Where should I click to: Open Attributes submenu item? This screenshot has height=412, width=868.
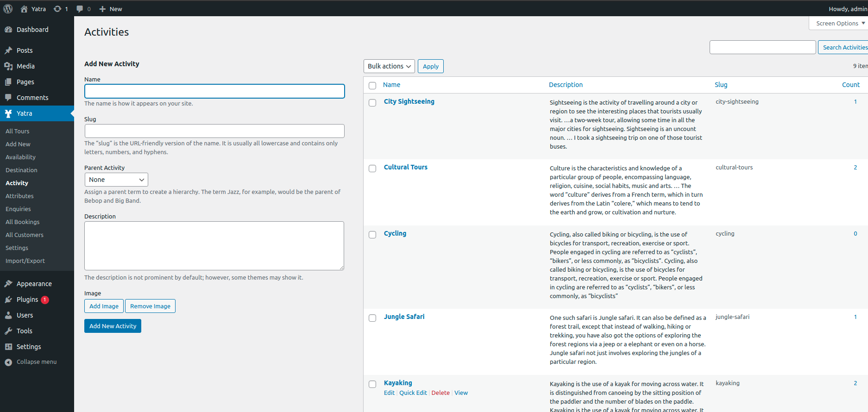[x=19, y=196]
